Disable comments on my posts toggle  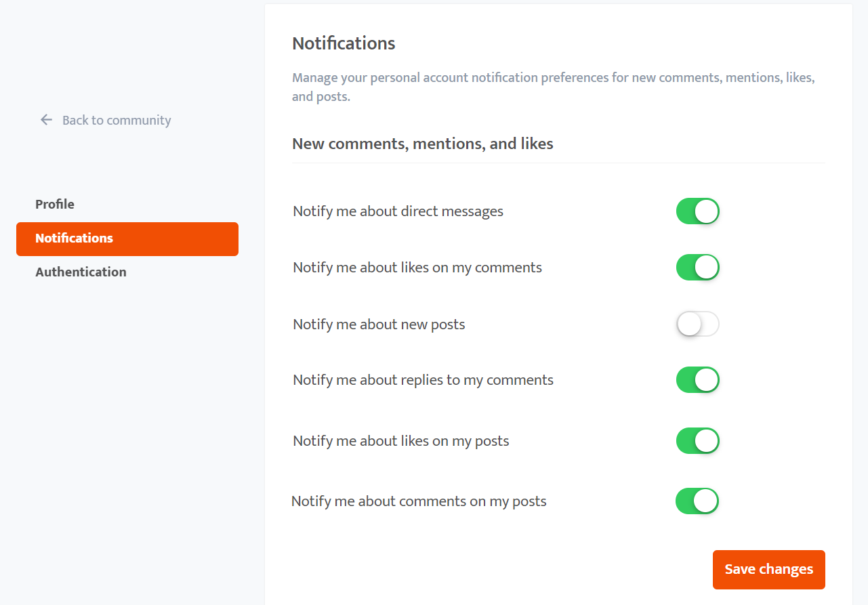(697, 501)
